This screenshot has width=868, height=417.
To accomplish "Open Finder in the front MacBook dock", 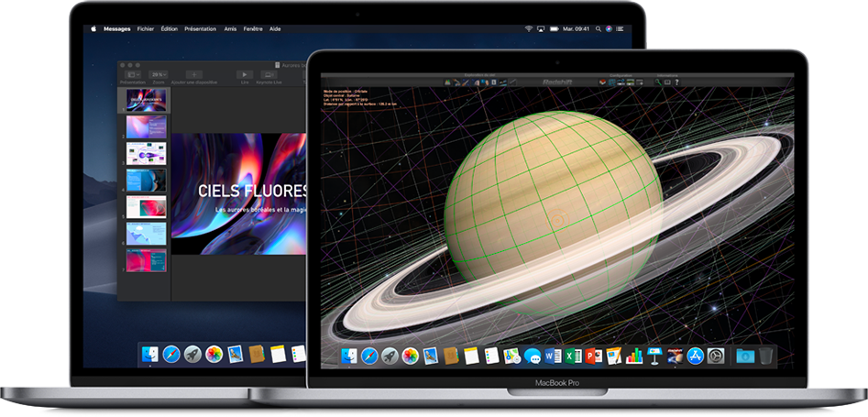I will coord(348,356).
